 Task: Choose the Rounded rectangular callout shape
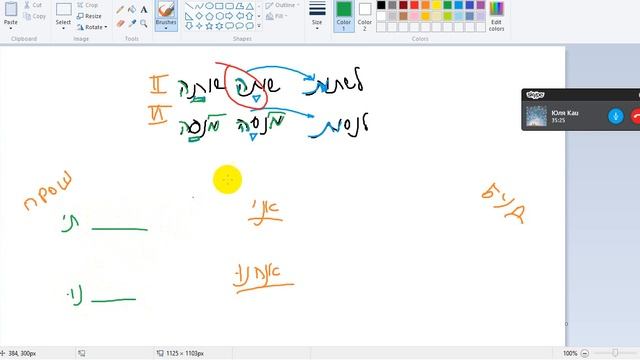pyautogui.click(x=229, y=26)
